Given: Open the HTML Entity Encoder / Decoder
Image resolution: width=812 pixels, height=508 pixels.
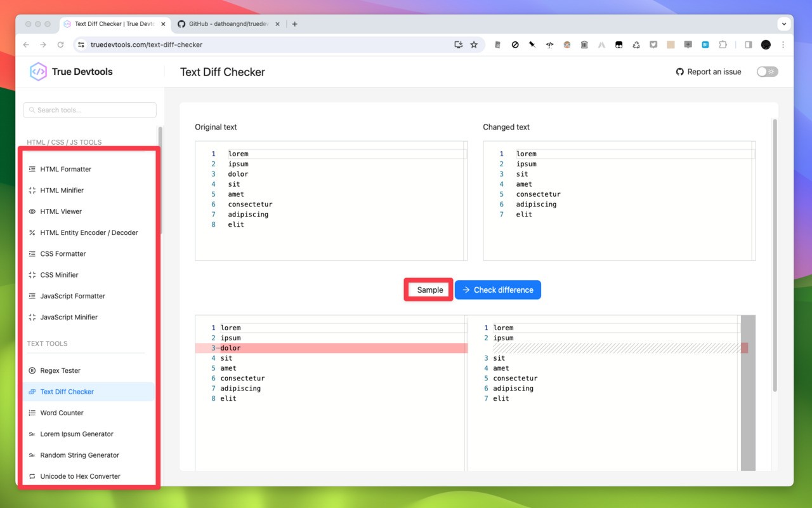Looking at the screenshot, I should click(89, 232).
